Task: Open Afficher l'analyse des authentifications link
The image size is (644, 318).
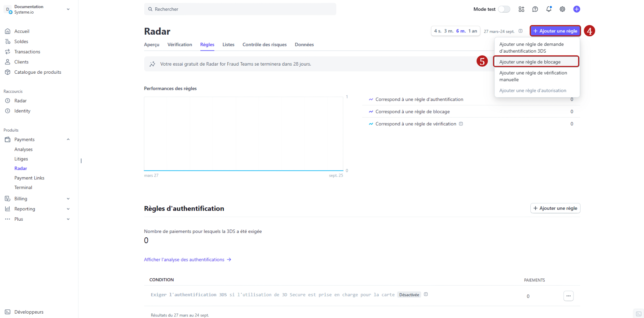Action: point(187,260)
